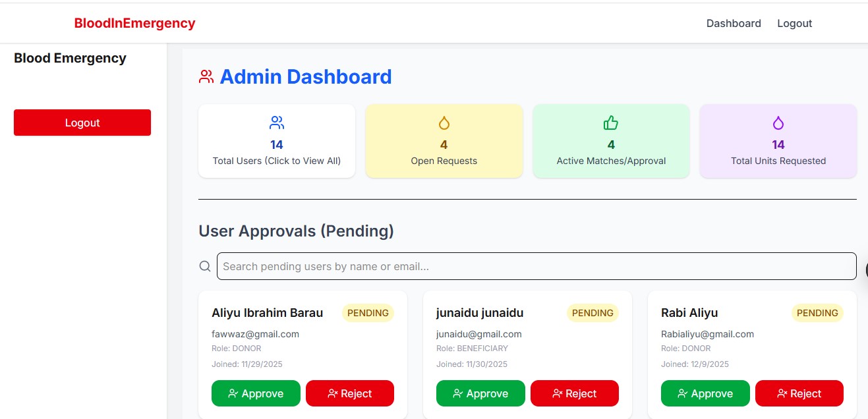Click the Total Users people icon

(x=277, y=123)
